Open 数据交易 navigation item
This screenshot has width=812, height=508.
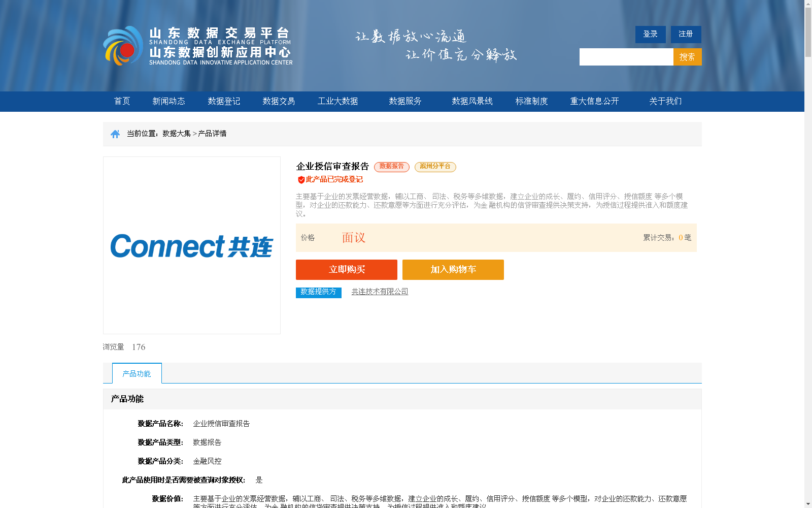[279, 101]
